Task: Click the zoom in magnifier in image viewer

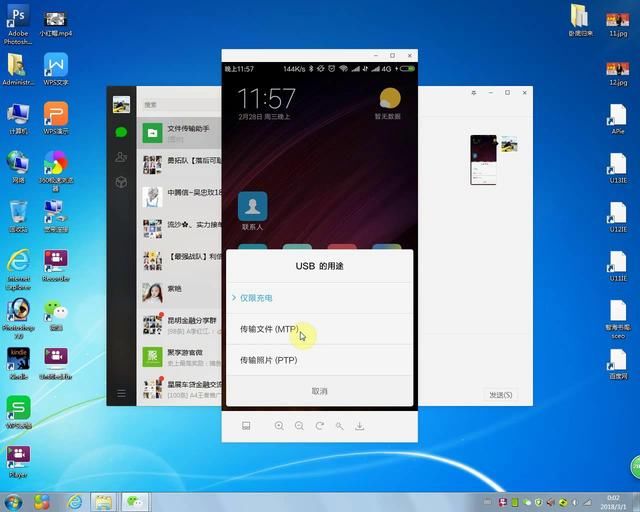Action: (x=279, y=426)
